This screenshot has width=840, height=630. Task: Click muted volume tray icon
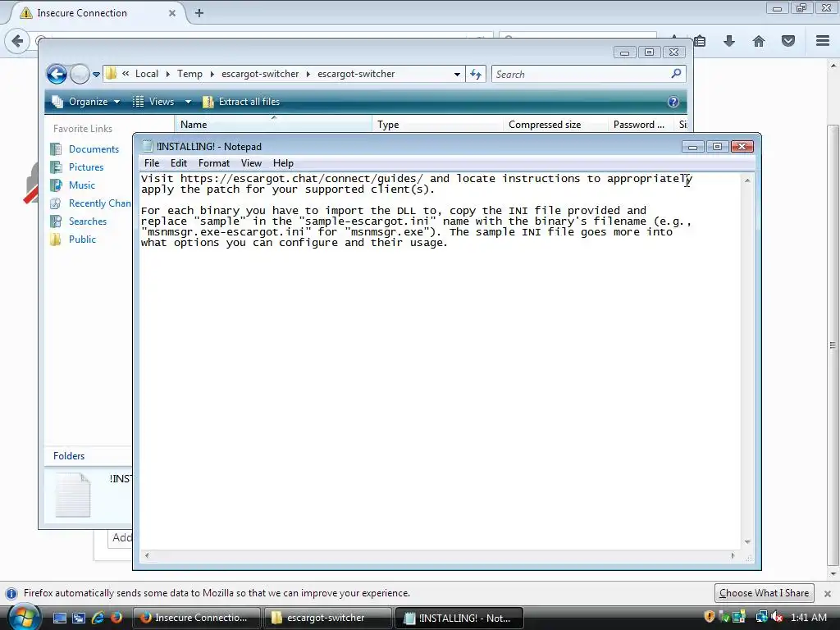(x=776, y=617)
